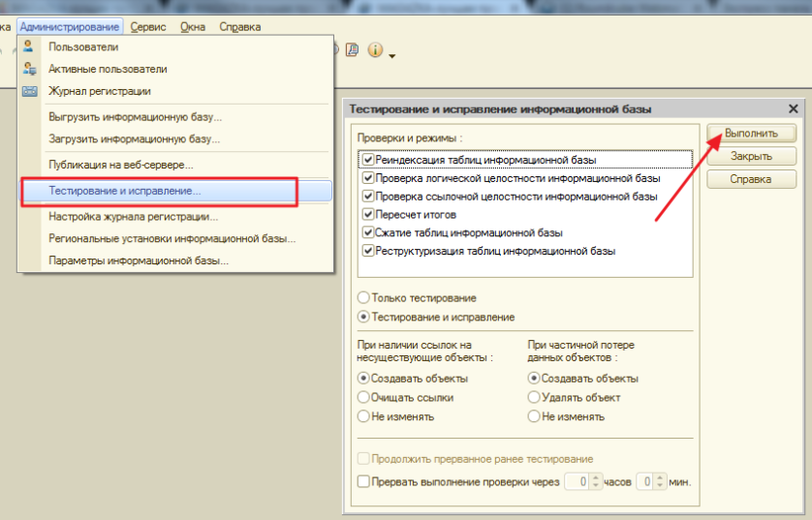812x520 pixels.
Task: Decrease the minutes stepper down arrow
Action: point(660,485)
